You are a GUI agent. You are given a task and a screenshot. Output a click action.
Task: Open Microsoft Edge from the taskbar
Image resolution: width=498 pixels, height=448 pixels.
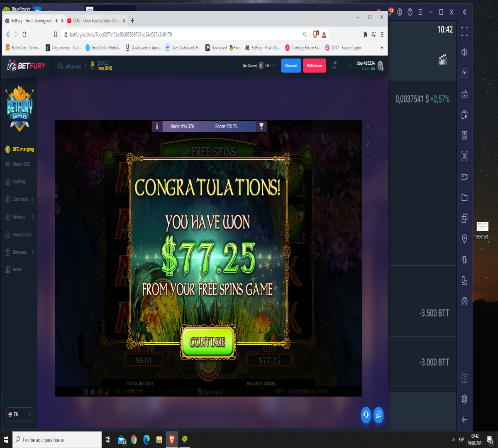coord(146,440)
